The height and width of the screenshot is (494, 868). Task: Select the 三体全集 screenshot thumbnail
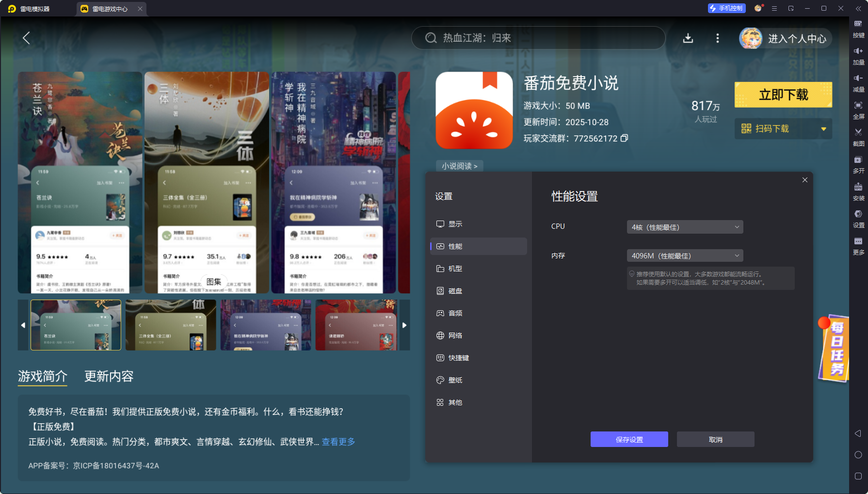[171, 325]
